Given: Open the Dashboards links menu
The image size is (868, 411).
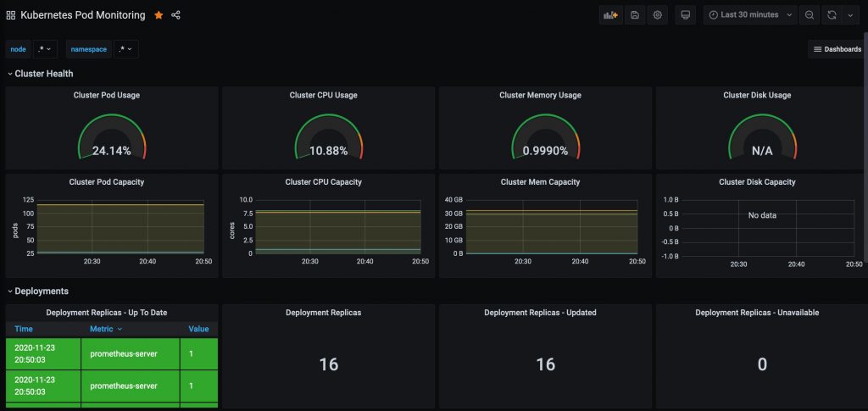Looking at the screenshot, I should coord(837,49).
